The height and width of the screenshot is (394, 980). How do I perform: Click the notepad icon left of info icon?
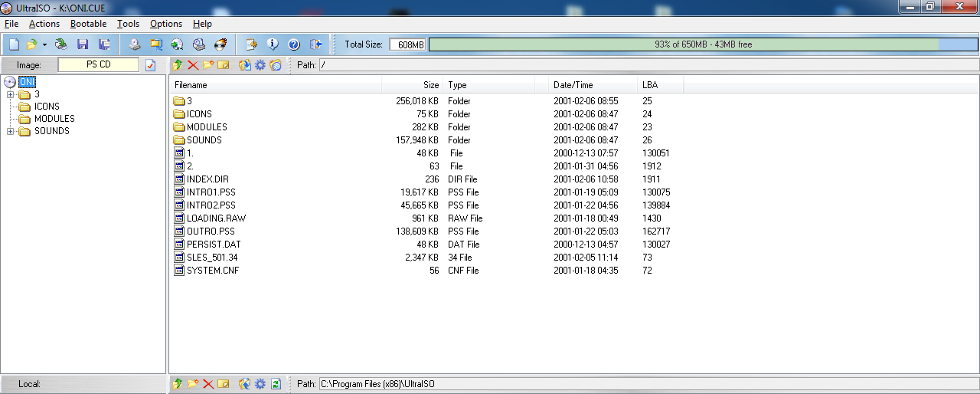point(250,44)
